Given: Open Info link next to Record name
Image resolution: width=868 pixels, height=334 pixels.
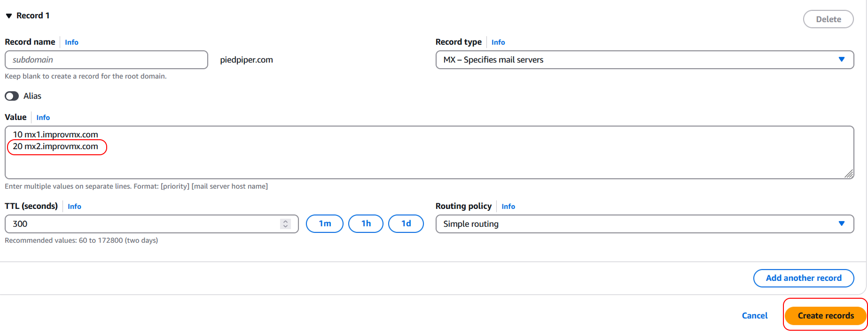Looking at the screenshot, I should click(71, 42).
